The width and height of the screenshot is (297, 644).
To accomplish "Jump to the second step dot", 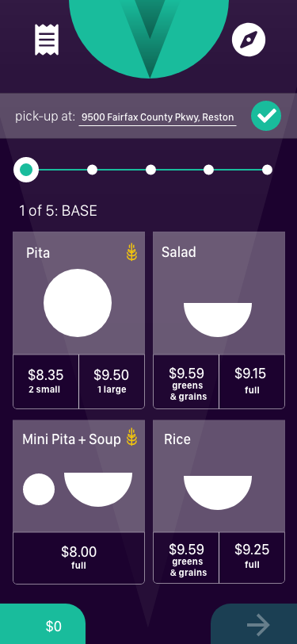I will point(93,170).
